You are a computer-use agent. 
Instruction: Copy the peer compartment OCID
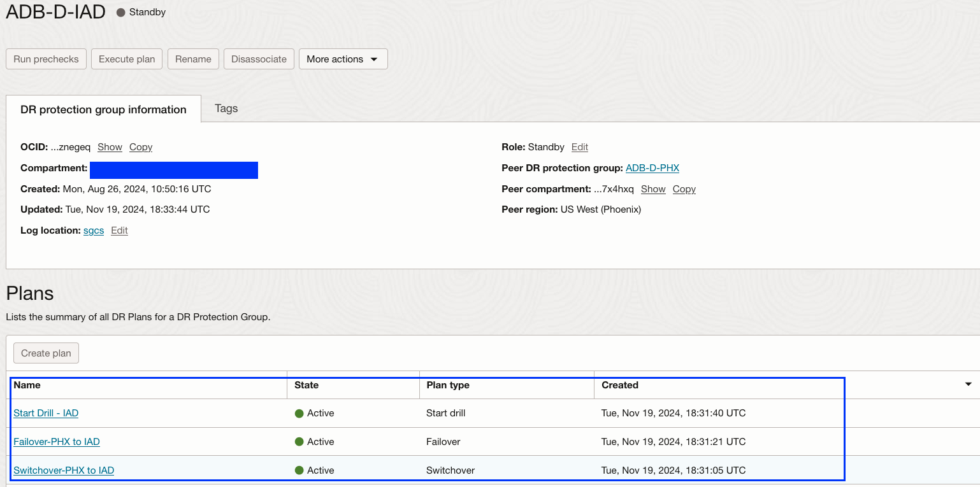684,189
